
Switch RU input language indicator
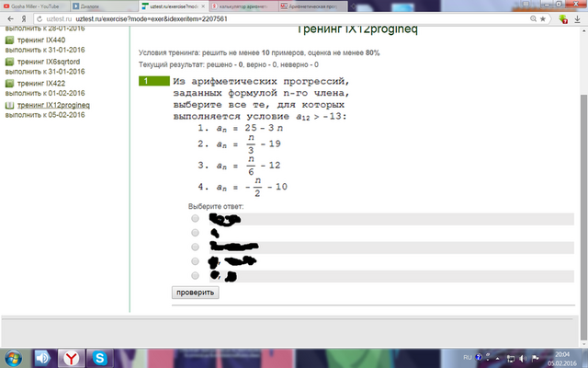[x=468, y=358]
